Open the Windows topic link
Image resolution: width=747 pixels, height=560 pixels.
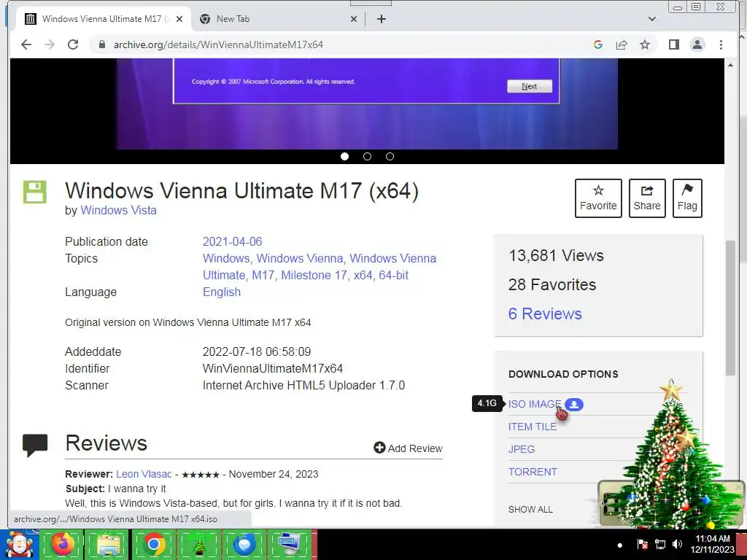tap(226, 259)
